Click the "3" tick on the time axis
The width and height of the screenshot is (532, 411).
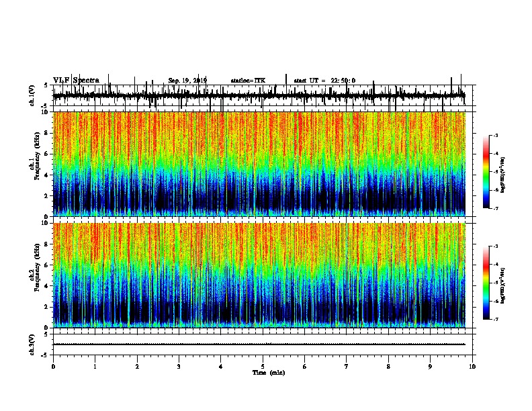point(179,366)
